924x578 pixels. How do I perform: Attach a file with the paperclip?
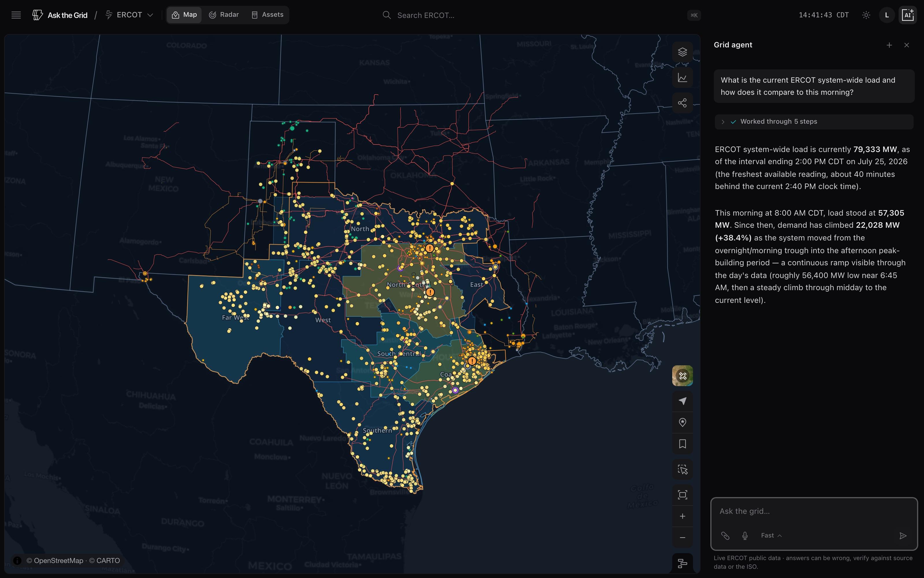coord(725,536)
